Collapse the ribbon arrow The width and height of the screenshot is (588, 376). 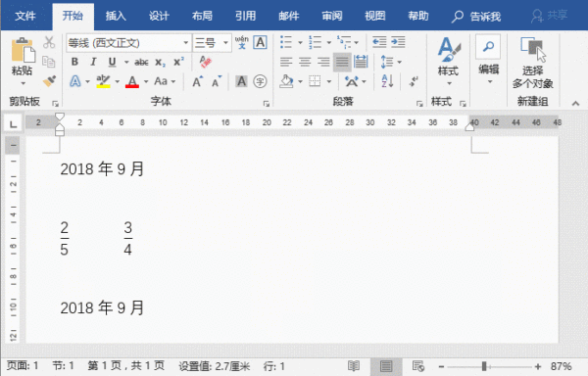pos(575,104)
